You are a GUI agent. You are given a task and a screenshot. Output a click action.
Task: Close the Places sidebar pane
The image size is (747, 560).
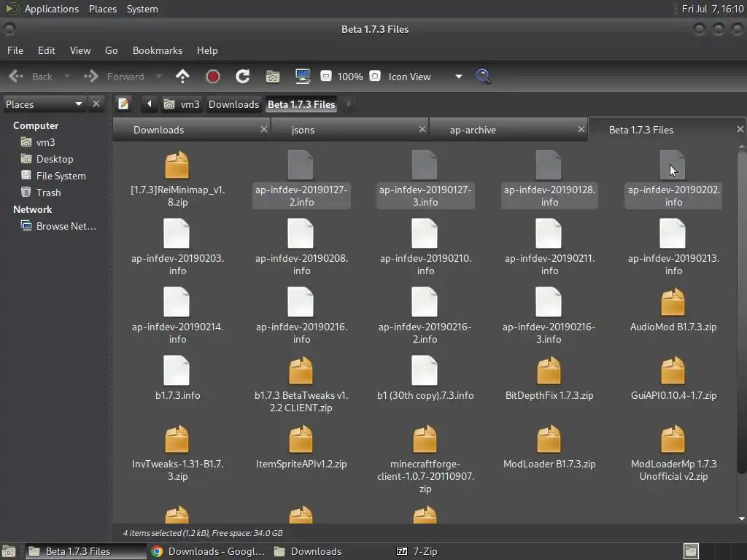pyautogui.click(x=96, y=104)
